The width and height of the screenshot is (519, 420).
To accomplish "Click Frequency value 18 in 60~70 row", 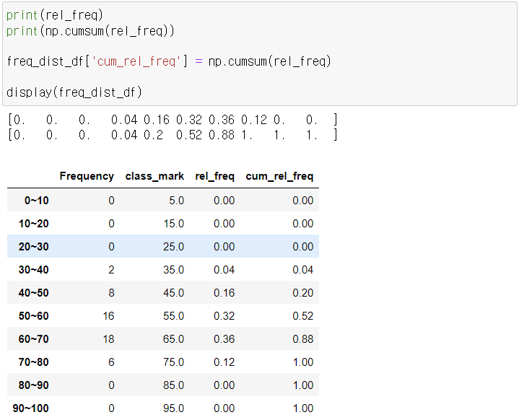I will 108,339.
